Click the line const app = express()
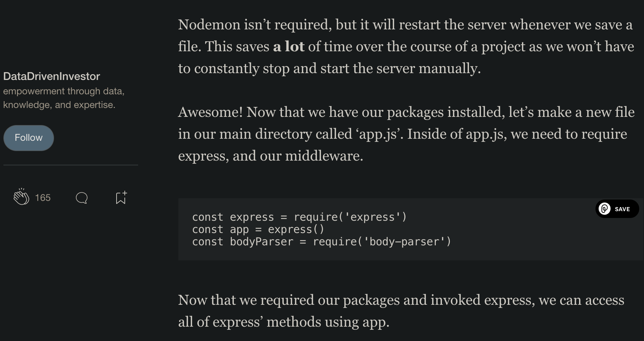 pos(258,229)
